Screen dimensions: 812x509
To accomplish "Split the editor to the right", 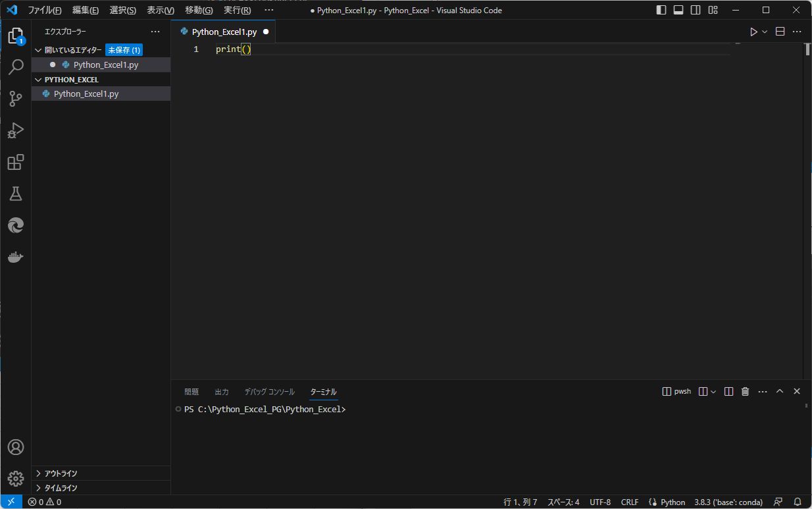I will [780, 32].
